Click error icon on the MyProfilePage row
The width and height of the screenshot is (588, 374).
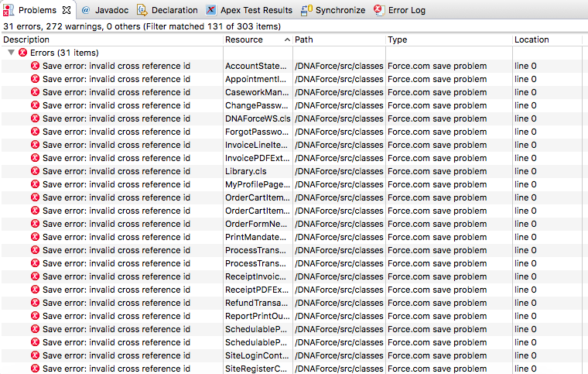click(36, 184)
